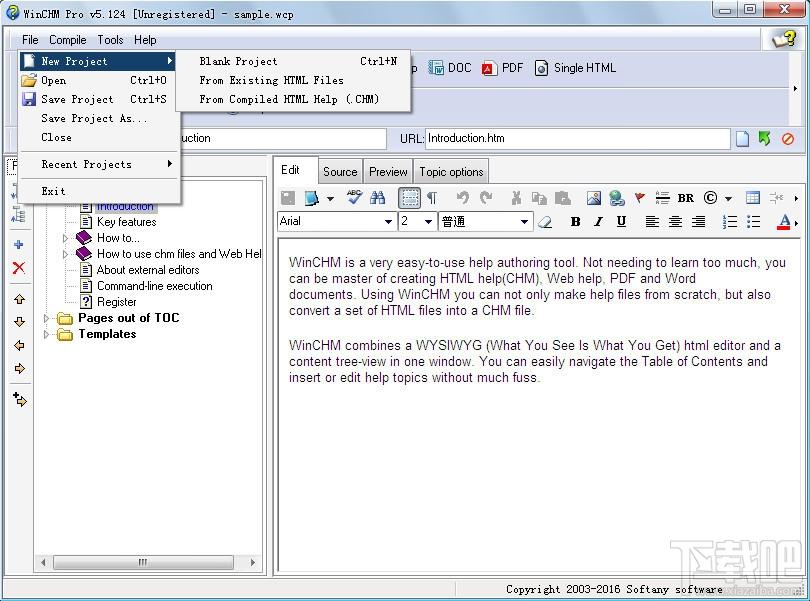Image resolution: width=810 pixels, height=601 pixels.
Task: Click the blue plus add topic icon
Action: click(x=19, y=244)
